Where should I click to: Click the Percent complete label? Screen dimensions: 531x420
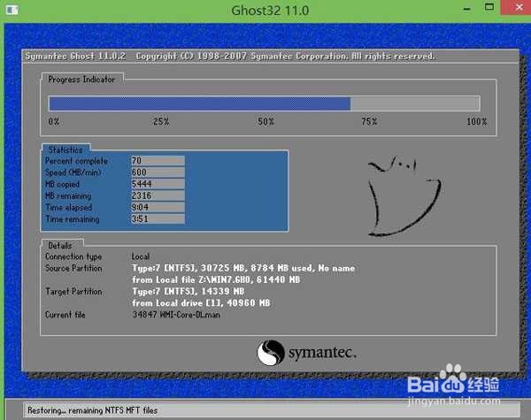pyautogui.click(x=76, y=161)
